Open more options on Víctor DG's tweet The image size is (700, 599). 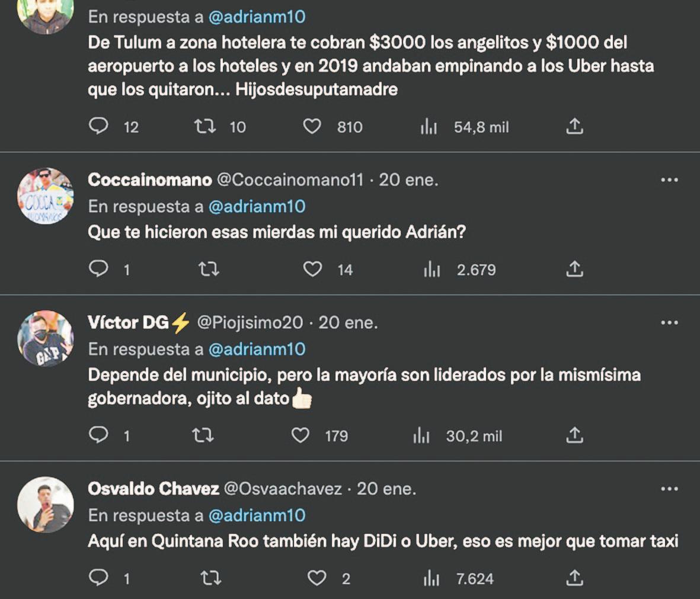[669, 323]
